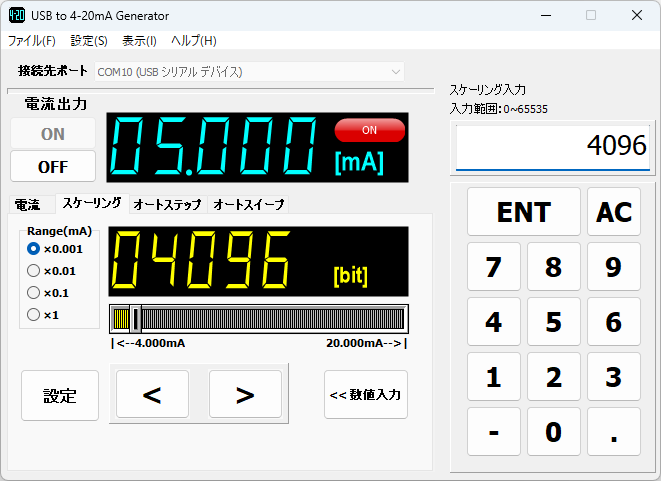Switch to the オートステップ tab
Viewport: 661px width, 481px height.
pos(167,204)
